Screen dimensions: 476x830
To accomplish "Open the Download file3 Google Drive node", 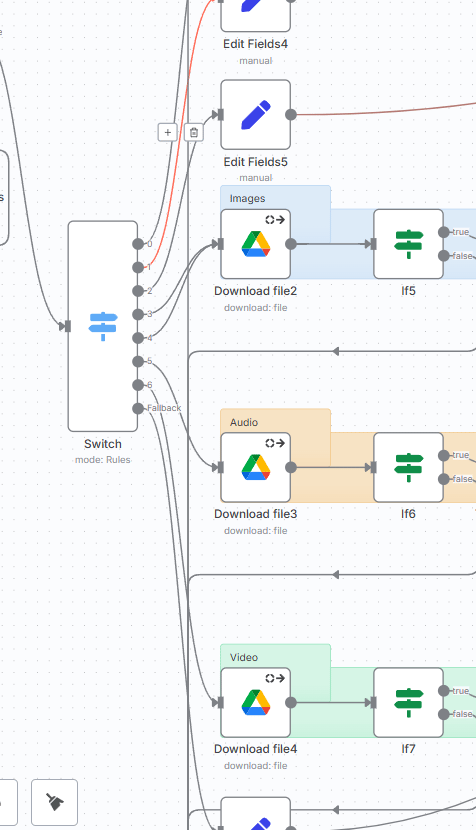I will tap(256, 467).
